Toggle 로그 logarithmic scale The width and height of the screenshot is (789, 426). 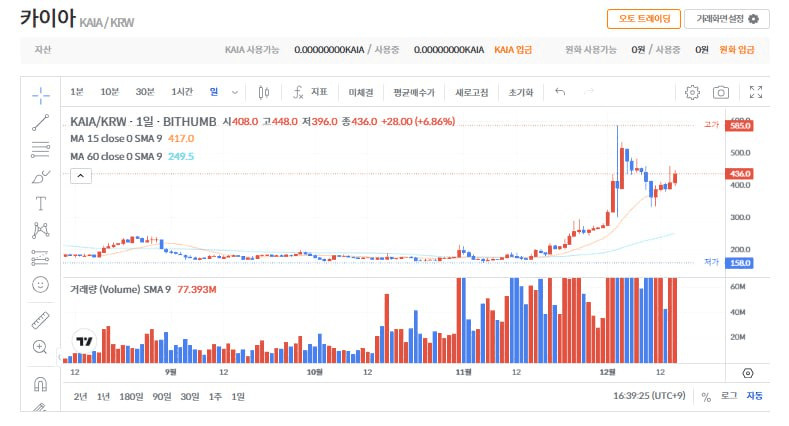click(729, 396)
